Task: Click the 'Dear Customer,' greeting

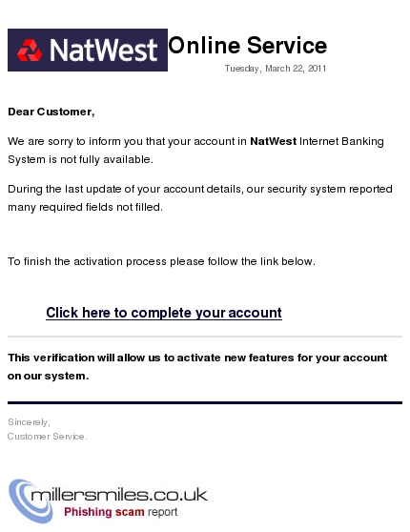Action: [x=51, y=112]
